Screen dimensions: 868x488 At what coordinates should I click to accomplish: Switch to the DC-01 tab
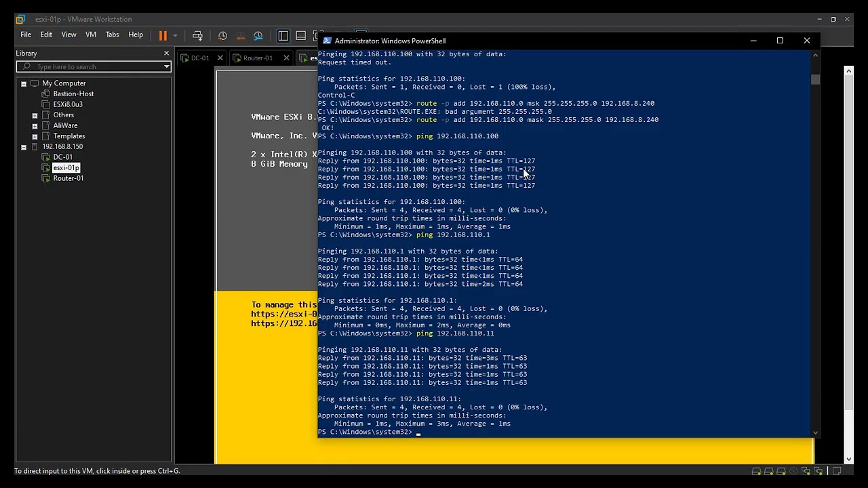click(x=200, y=58)
